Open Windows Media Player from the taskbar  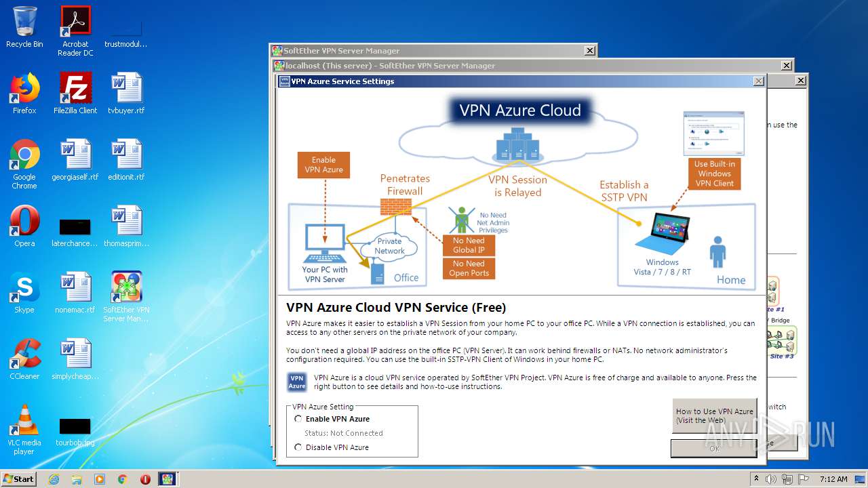tap(100, 479)
